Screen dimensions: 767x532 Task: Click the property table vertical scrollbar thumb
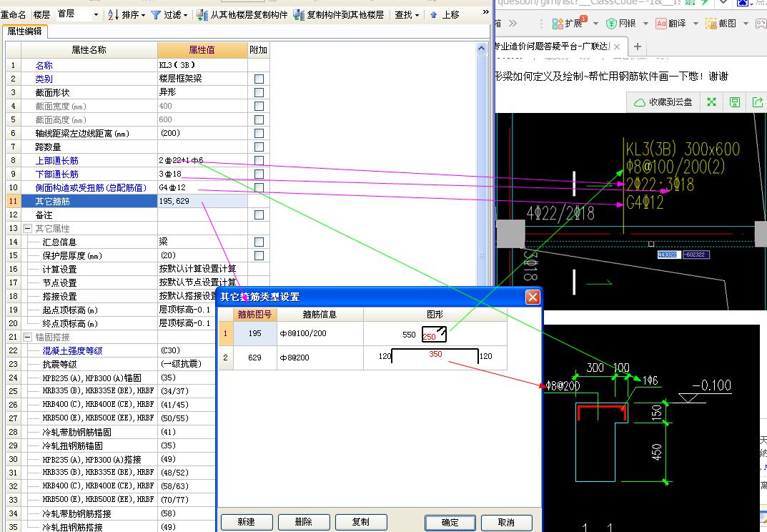481,172
